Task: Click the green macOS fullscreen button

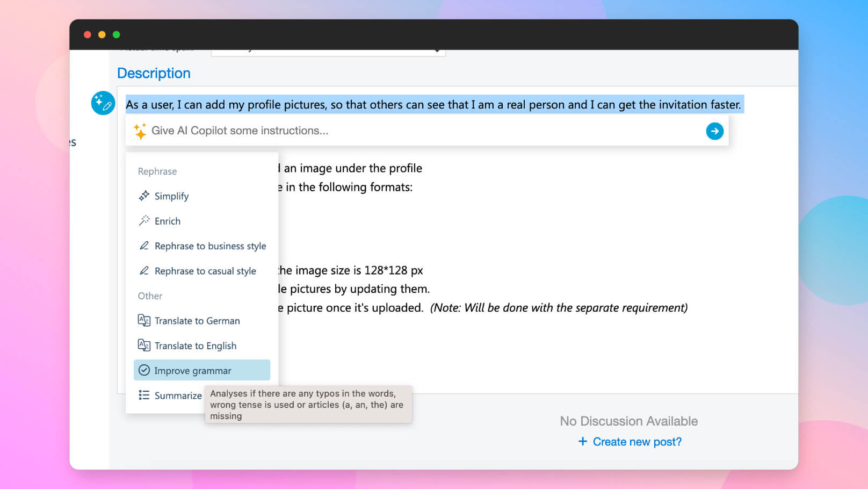Action: [117, 35]
